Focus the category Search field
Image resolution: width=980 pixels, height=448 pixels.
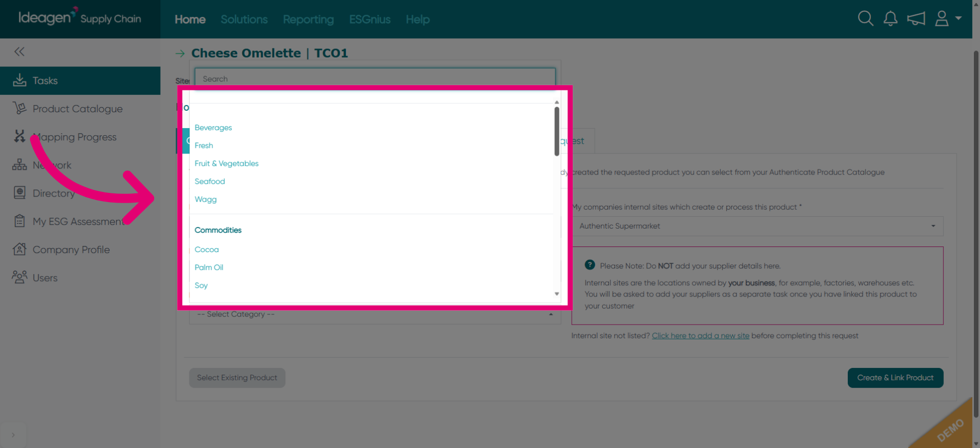375,79
